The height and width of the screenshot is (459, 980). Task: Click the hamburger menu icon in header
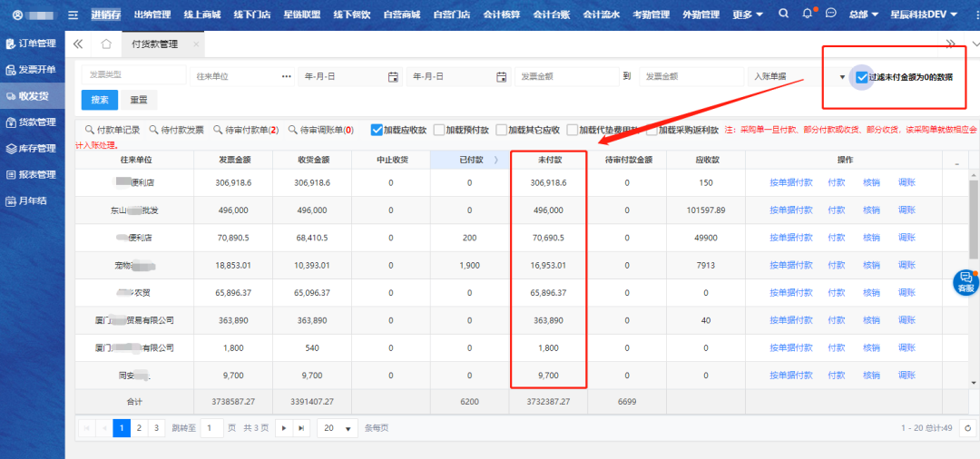pyautogui.click(x=73, y=15)
